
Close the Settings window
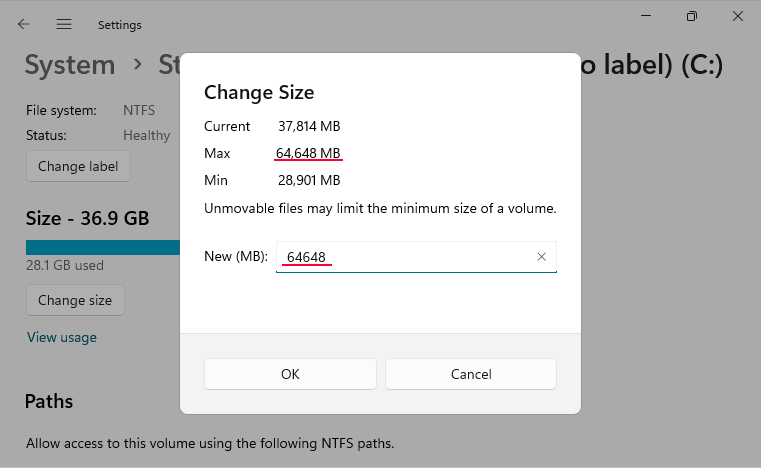click(x=740, y=17)
